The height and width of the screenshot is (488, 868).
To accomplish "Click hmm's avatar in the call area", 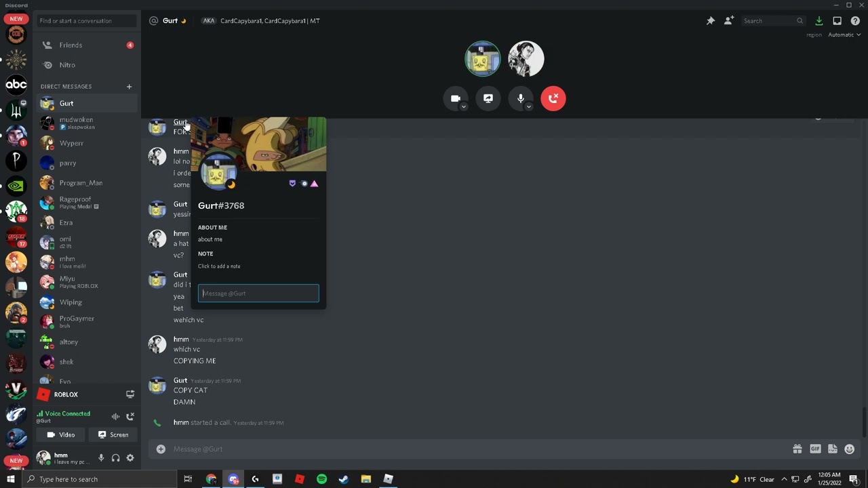I will coord(526,59).
